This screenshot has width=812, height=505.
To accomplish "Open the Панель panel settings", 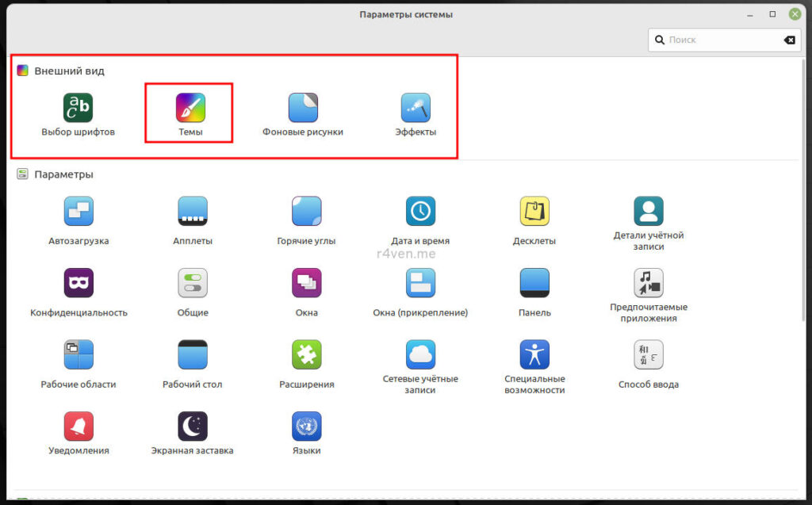I will coord(534,283).
